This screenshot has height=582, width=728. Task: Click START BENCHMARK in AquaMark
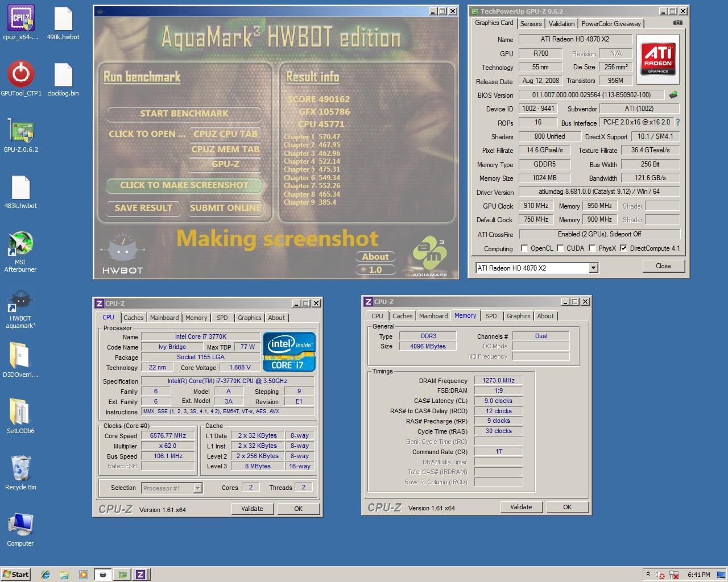coord(184,114)
